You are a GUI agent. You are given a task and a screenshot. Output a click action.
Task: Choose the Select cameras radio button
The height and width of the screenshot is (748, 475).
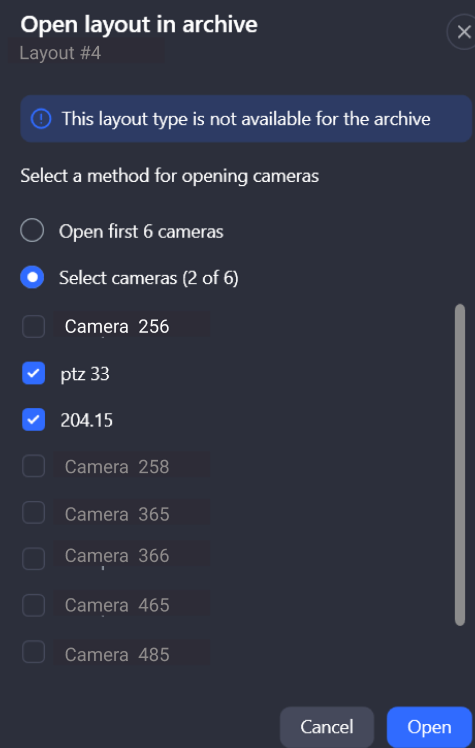(x=32, y=277)
